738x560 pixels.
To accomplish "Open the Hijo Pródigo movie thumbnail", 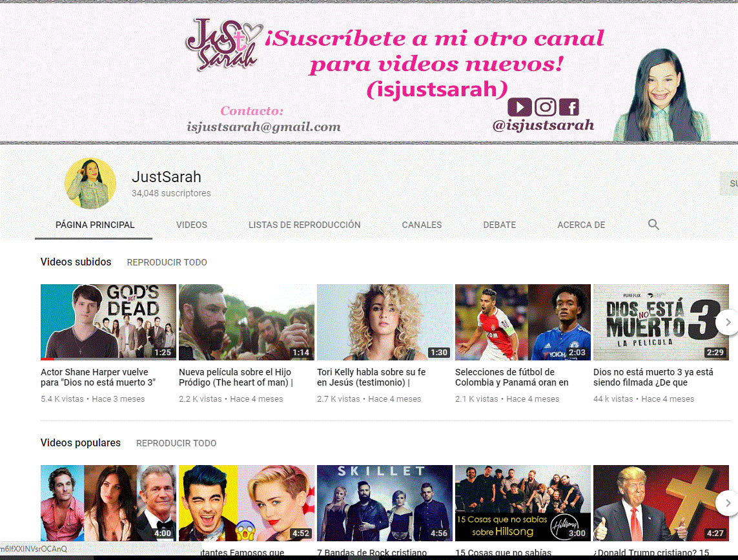I will [x=247, y=322].
